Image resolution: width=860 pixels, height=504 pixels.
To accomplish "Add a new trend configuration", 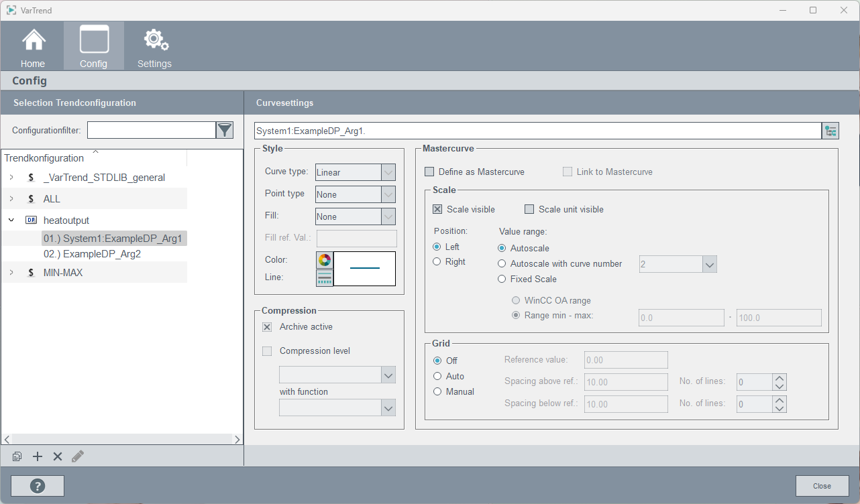I will pyautogui.click(x=38, y=456).
